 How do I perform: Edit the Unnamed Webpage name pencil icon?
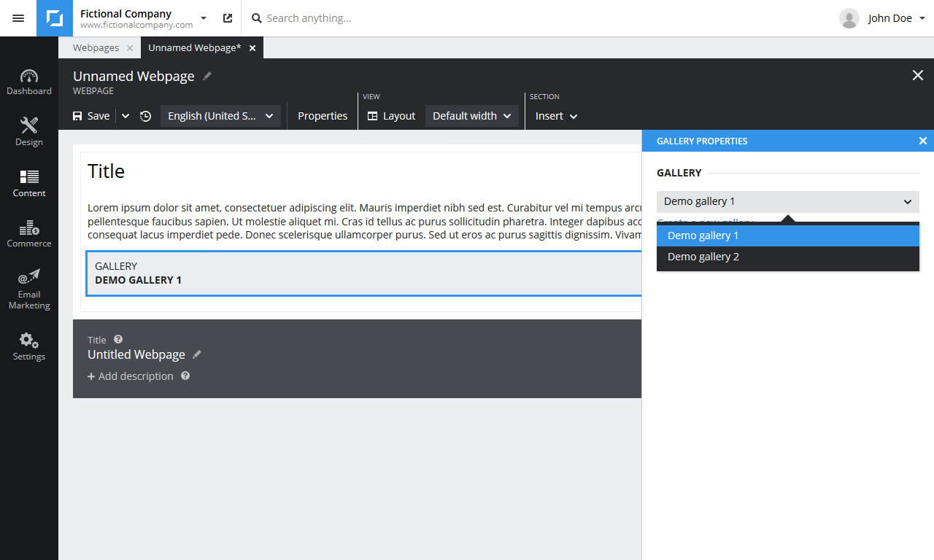tap(207, 76)
